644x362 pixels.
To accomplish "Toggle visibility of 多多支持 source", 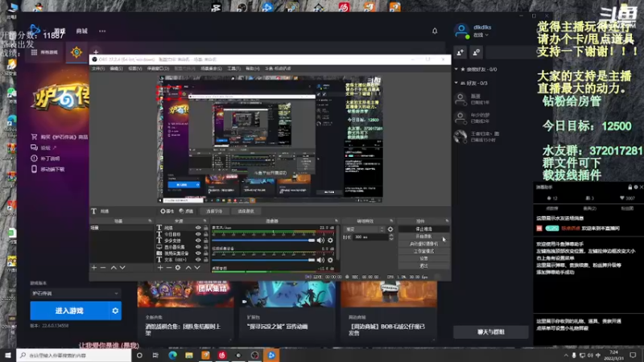I will point(198,241).
